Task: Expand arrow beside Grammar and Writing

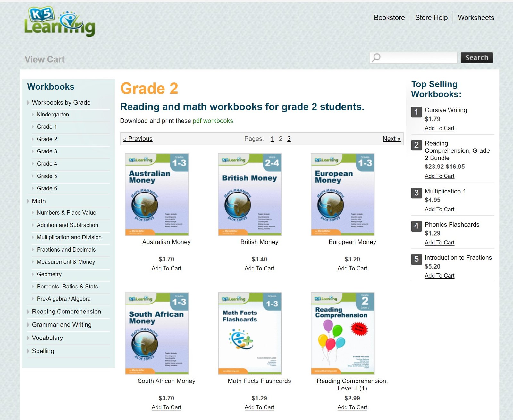Action: 28,325
